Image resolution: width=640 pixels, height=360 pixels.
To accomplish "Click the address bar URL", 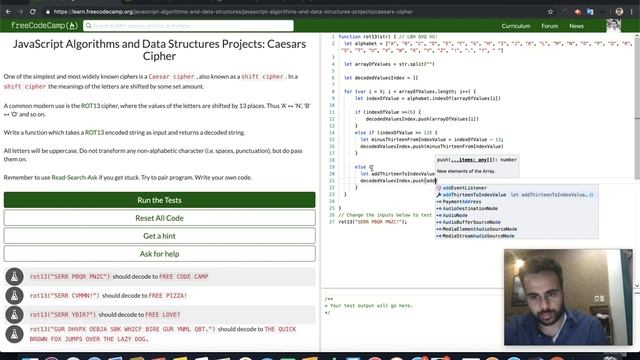I will [x=233, y=12].
